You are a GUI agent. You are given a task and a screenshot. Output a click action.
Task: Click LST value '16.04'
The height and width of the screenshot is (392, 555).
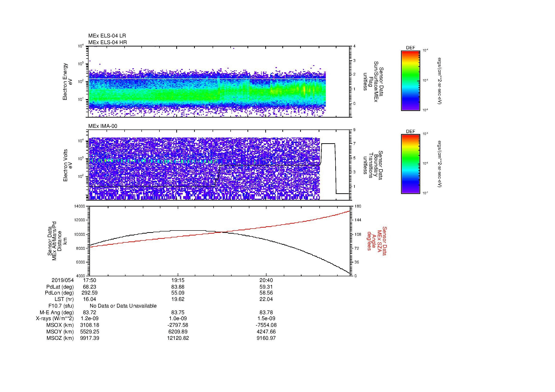tap(90, 299)
